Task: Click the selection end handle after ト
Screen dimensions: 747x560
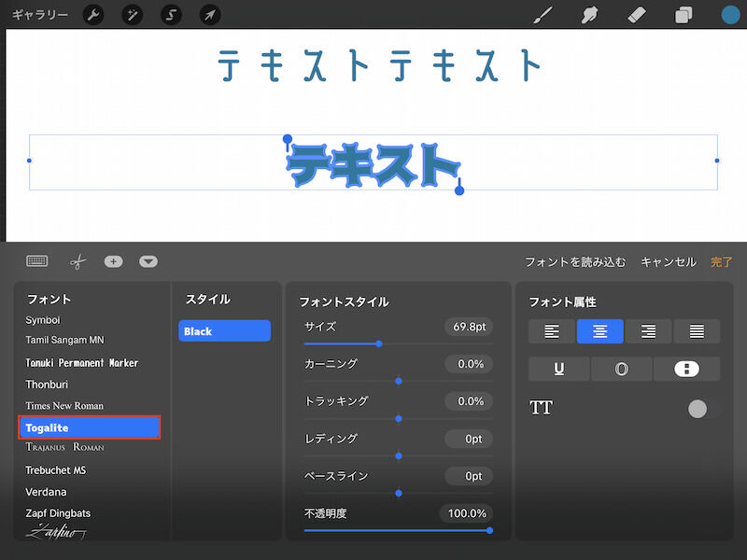Action: tap(459, 190)
